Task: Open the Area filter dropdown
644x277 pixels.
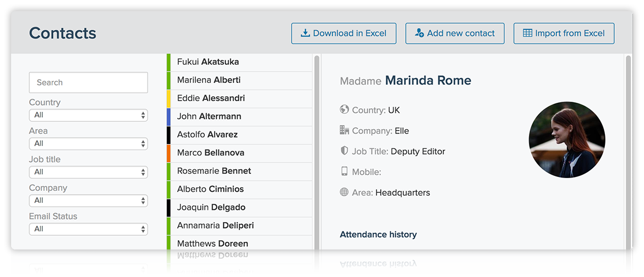Action: (88, 143)
